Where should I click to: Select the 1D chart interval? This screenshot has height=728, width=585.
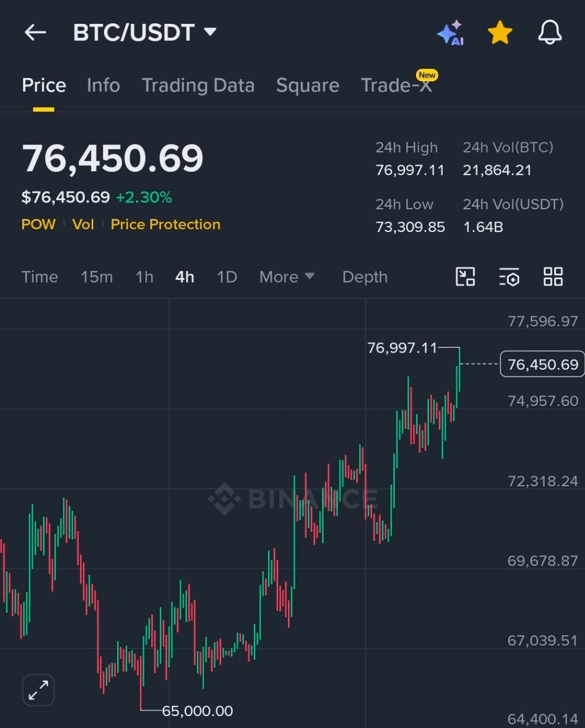point(226,277)
